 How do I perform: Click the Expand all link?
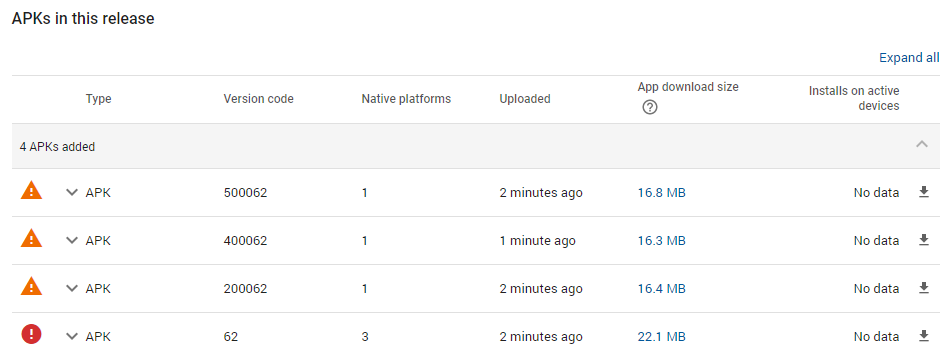[909, 58]
